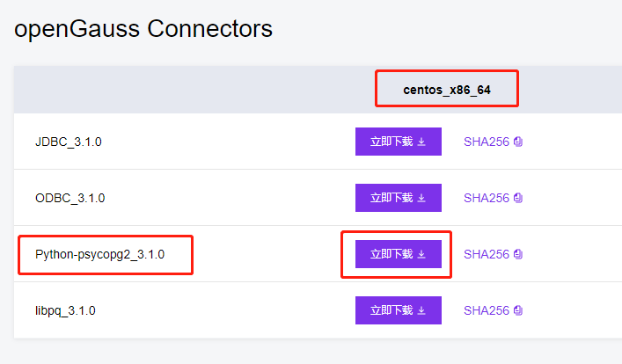
Task: Open the SHA256 link for libpq_3.1.0
Action: pos(487,310)
